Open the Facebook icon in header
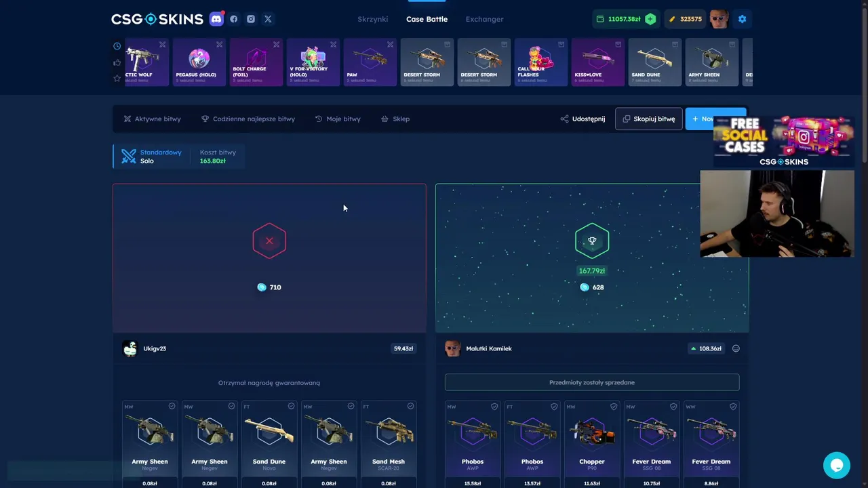Viewport: 868px width, 488px height. pos(234,19)
